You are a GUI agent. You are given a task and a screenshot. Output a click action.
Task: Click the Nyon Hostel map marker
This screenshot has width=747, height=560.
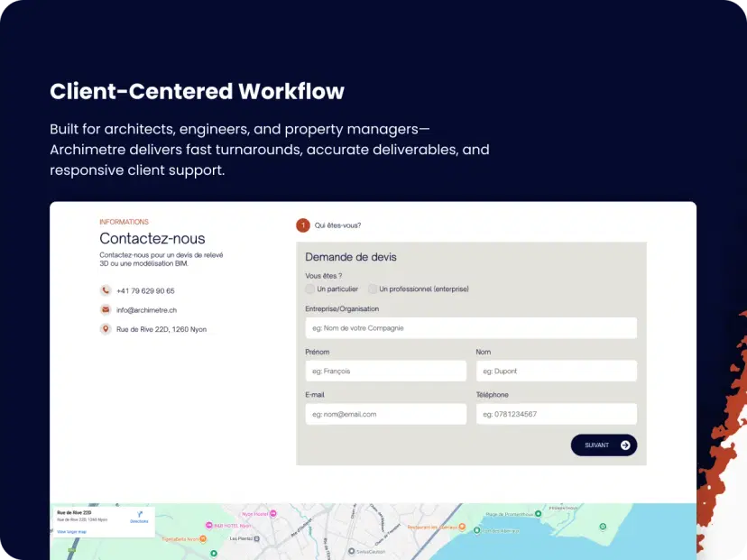[273, 514]
